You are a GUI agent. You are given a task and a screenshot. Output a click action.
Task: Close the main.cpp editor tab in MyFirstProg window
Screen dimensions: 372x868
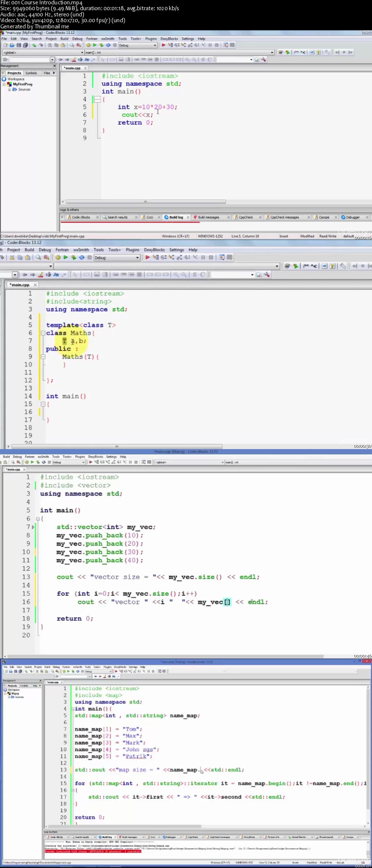(x=86, y=68)
